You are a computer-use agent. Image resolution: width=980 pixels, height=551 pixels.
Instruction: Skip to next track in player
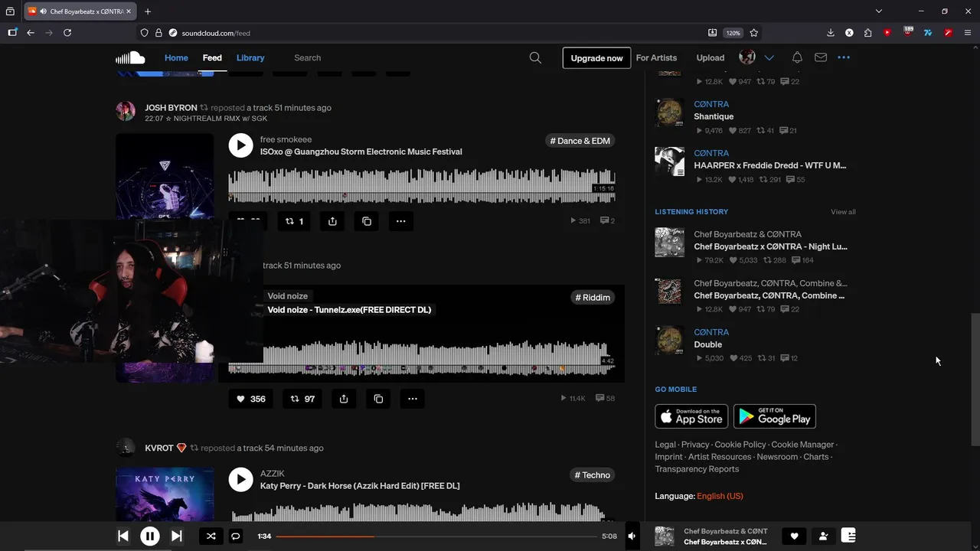[x=176, y=536]
